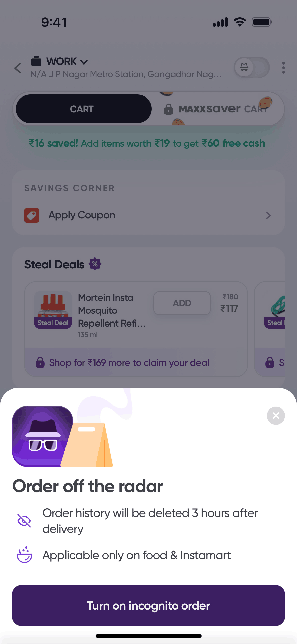The image size is (297, 644).
Task: Tap the back arrow icon
Action: [18, 68]
